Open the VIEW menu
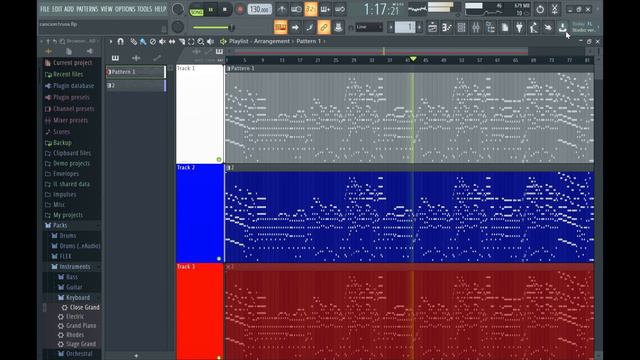 (106, 9)
